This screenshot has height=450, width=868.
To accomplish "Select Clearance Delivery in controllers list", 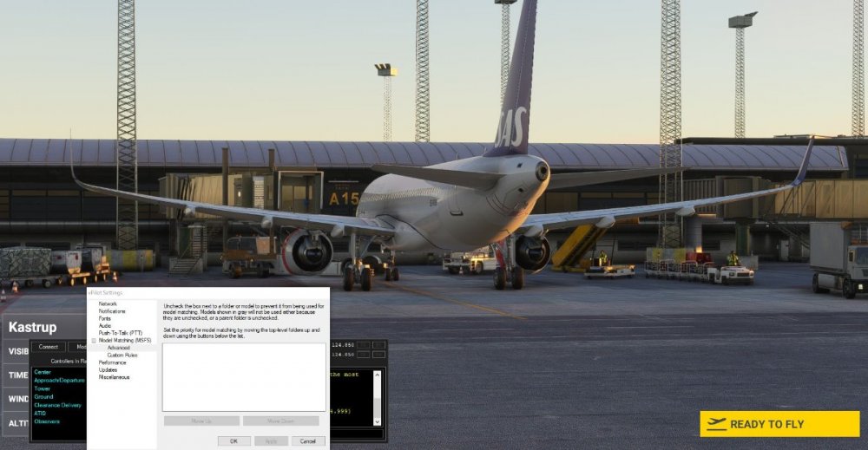I will [x=57, y=405].
